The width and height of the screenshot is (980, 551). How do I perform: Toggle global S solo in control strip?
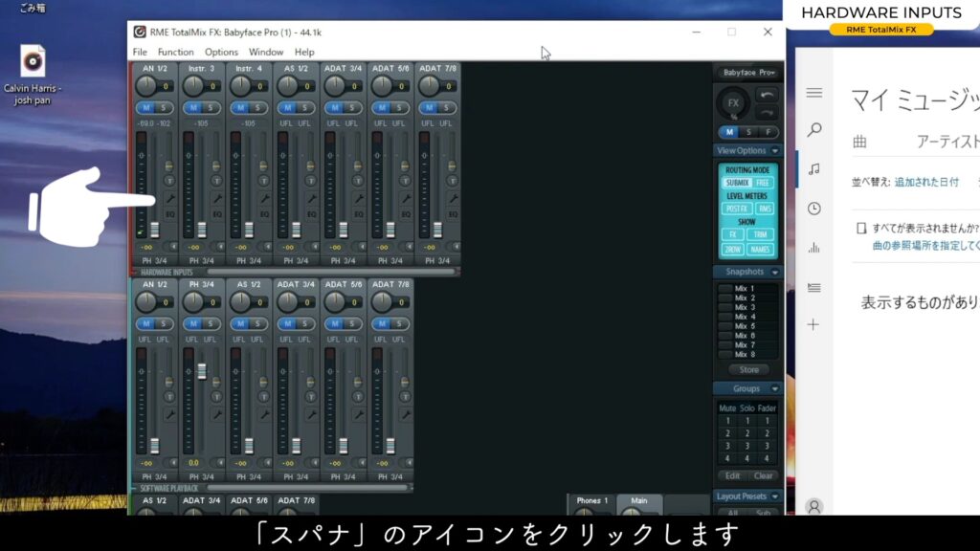pyautogui.click(x=748, y=132)
